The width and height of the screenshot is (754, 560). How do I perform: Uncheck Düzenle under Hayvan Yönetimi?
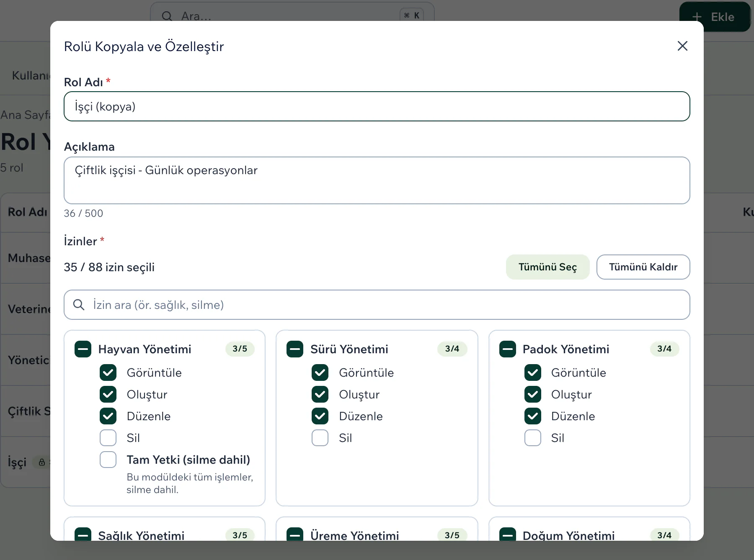(x=108, y=416)
